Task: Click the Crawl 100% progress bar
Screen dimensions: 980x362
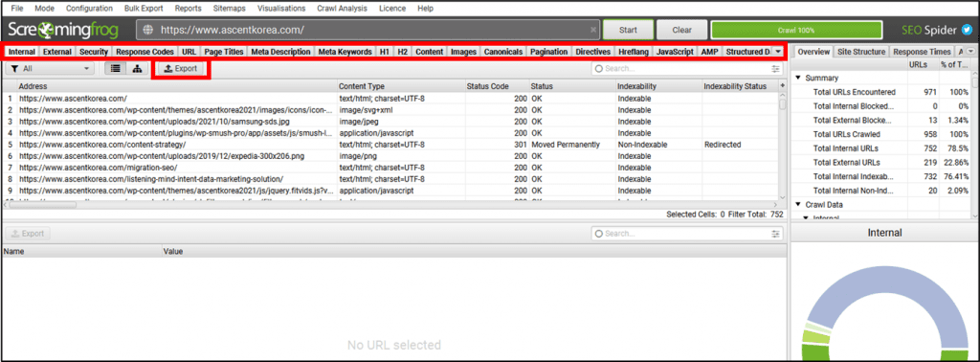Action: pyautogui.click(x=795, y=30)
